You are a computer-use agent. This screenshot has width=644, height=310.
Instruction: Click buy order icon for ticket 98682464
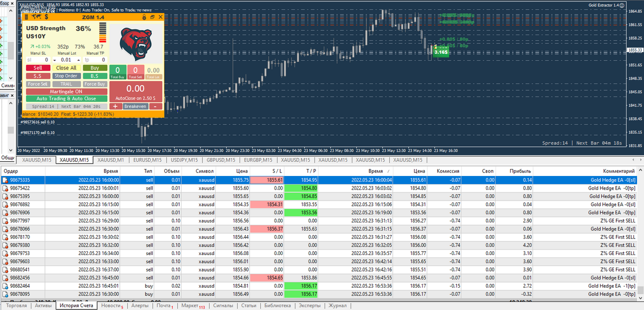[x=6, y=286]
